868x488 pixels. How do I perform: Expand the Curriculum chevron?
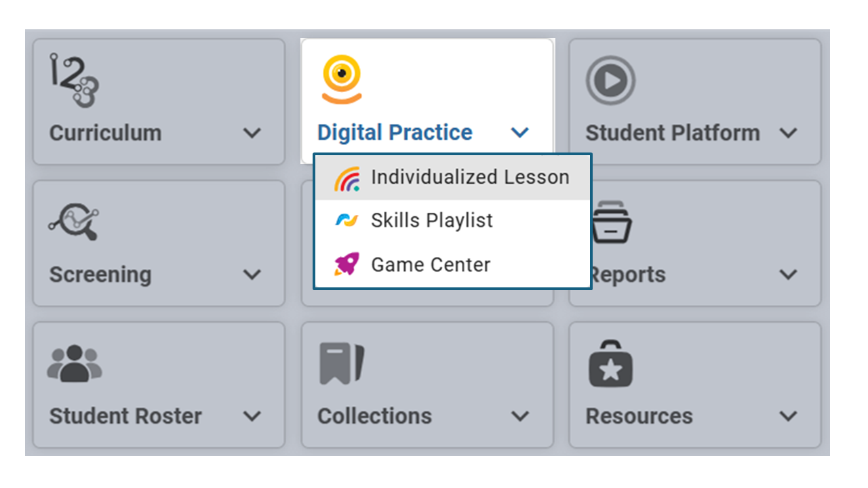252,133
